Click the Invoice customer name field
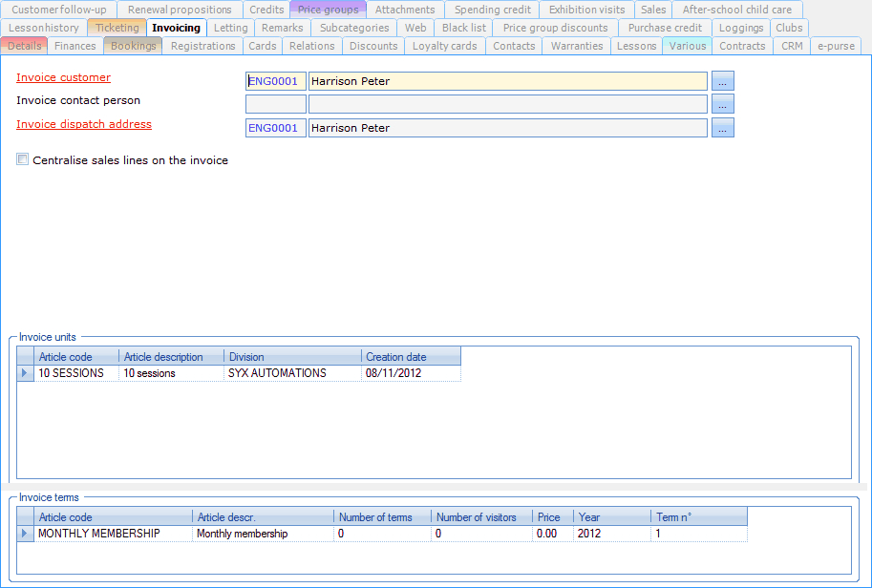This screenshot has height=588, width=872. pyautogui.click(x=507, y=81)
